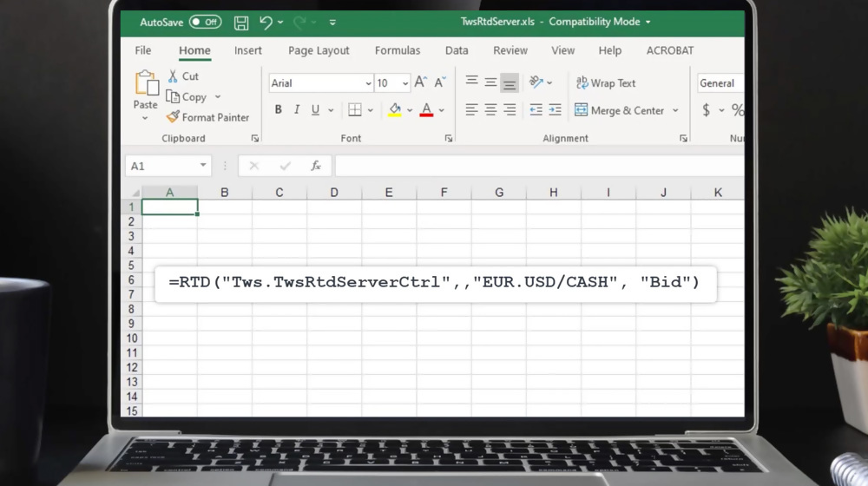Click the yellow Fill Color swatch

[x=395, y=110]
